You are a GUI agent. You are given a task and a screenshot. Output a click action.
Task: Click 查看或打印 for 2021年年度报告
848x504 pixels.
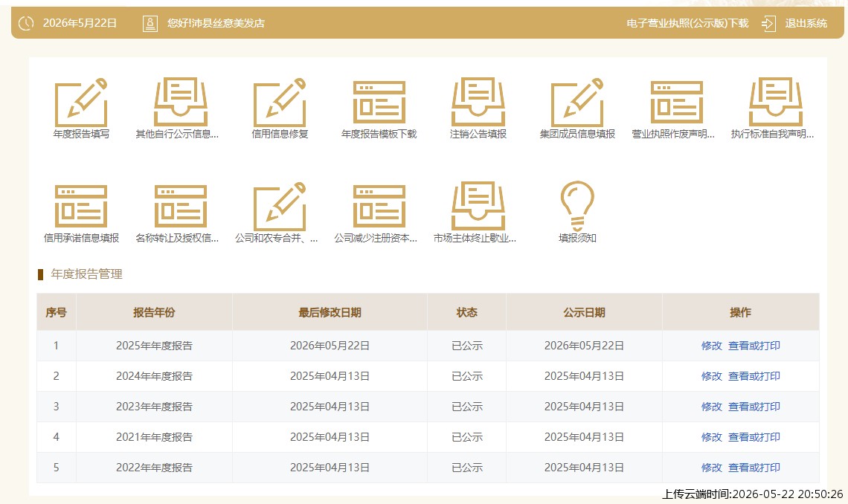coord(754,437)
